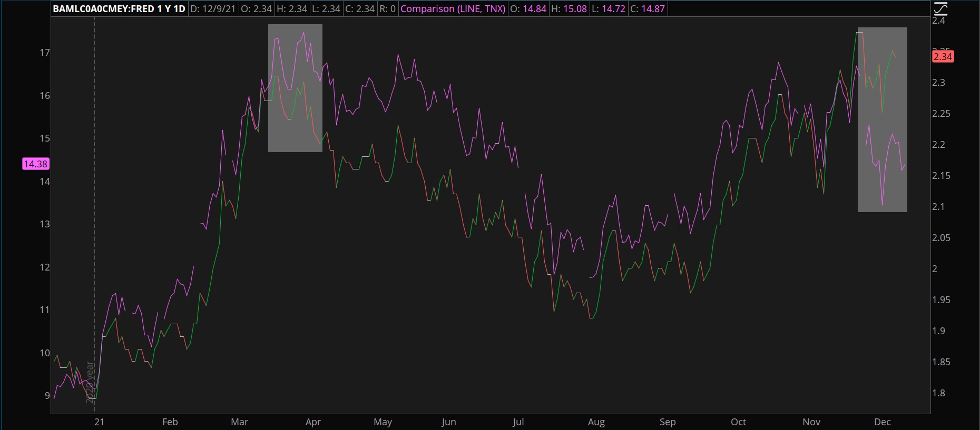Click the Mar label on time axis
This screenshot has height=430, width=980.
pos(239,422)
